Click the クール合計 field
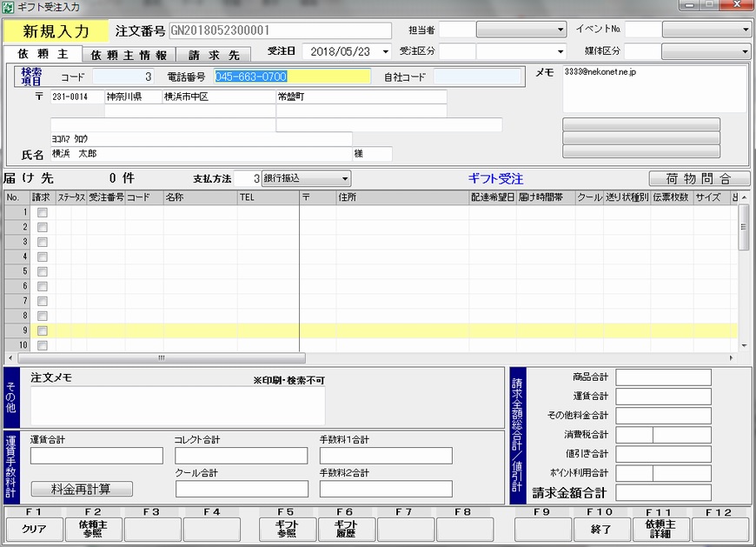 (241, 489)
